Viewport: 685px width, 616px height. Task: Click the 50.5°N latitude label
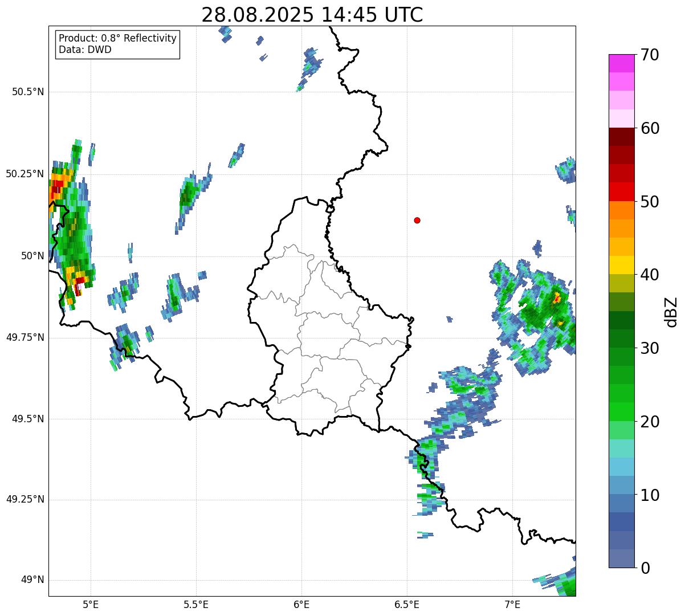pos(28,92)
